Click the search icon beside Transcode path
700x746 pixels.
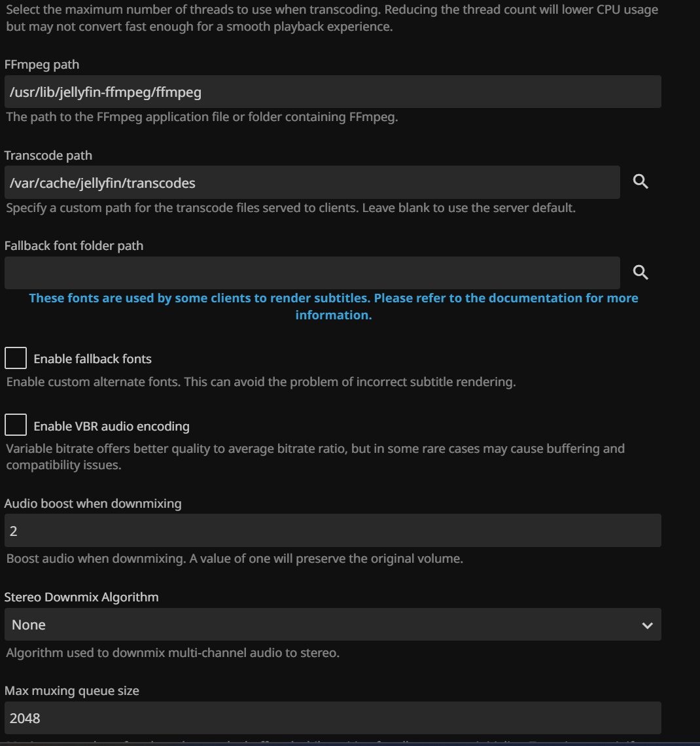pos(640,182)
